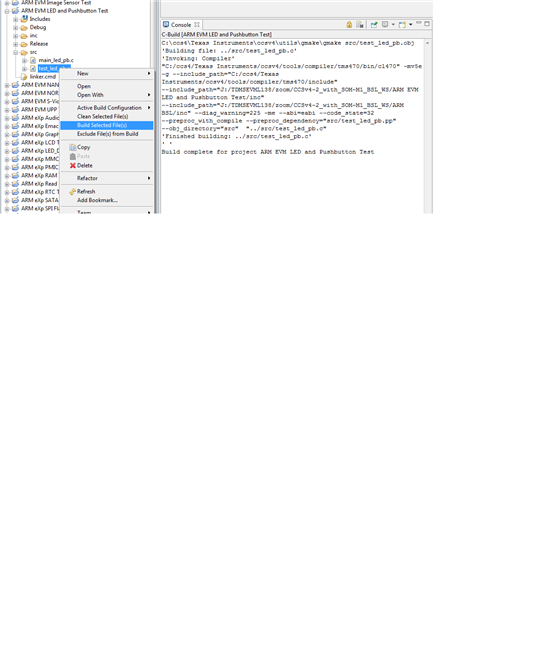Expand the ARM EVM NOR project

tap(7, 93)
